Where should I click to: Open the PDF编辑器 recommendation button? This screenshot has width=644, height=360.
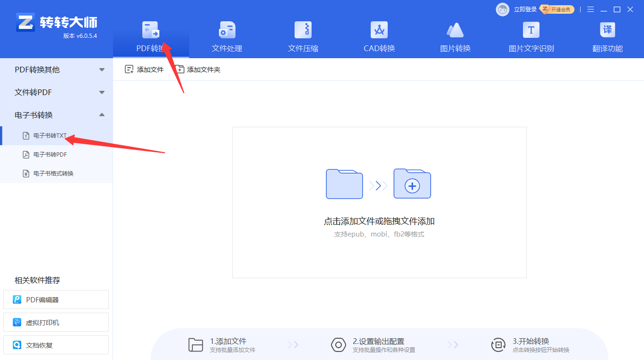56,299
